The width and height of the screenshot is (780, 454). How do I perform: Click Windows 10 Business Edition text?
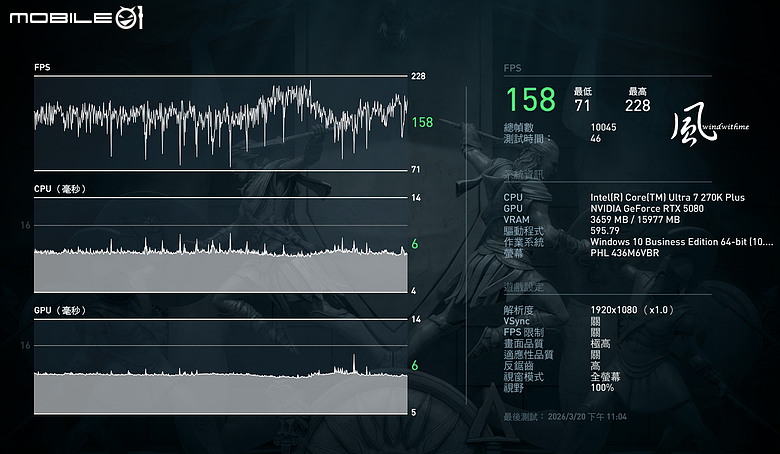pos(682,242)
